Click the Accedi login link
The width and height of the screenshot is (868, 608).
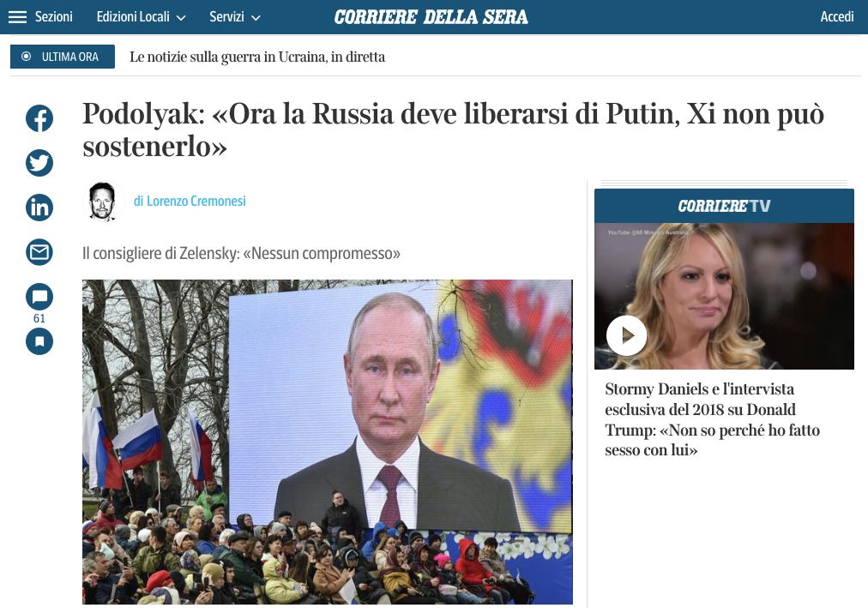(836, 17)
